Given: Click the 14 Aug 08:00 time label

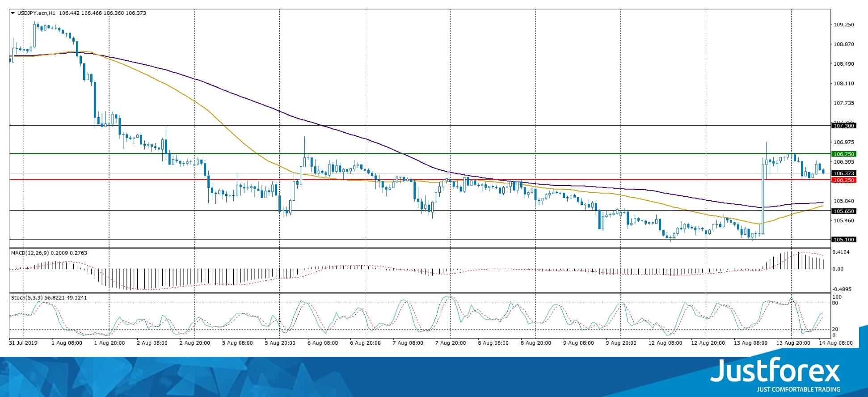Looking at the screenshot, I should (x=835, y=343).
